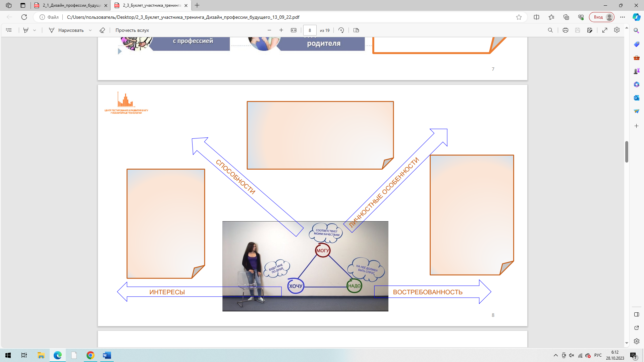The height and width of the screenshot is (362, 644).
Task: Open the browser settings ellipsis menu
Action: (x=623, y=17)
